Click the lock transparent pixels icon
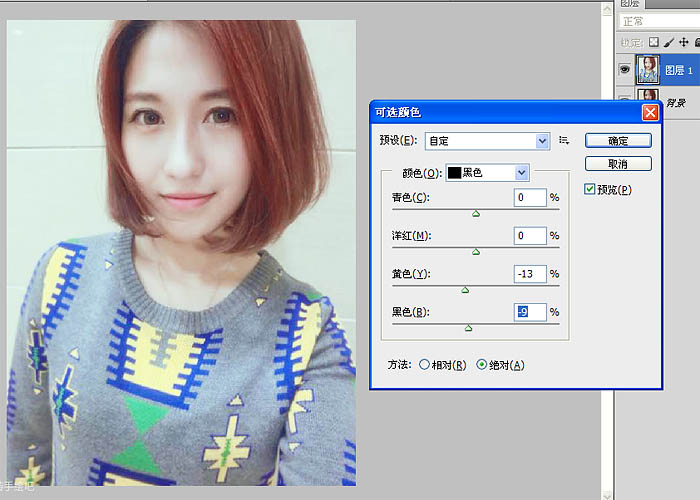The height and width of the screenshot is (500, 700). coord(654,42)
